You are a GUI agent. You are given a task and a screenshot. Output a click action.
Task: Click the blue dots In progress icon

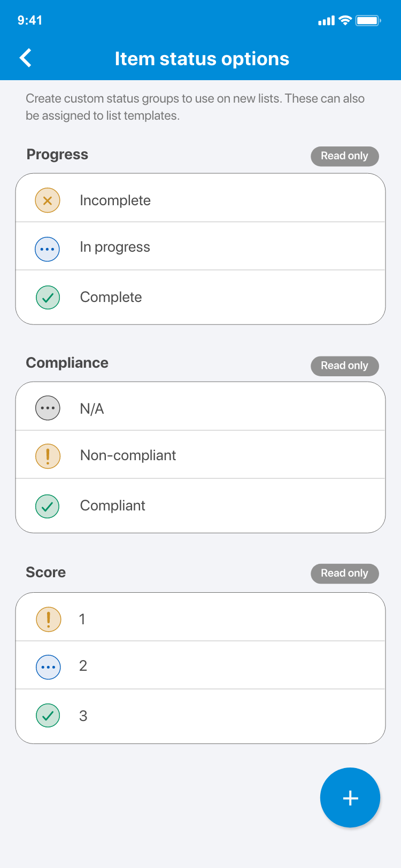click(x=48, y=249)
